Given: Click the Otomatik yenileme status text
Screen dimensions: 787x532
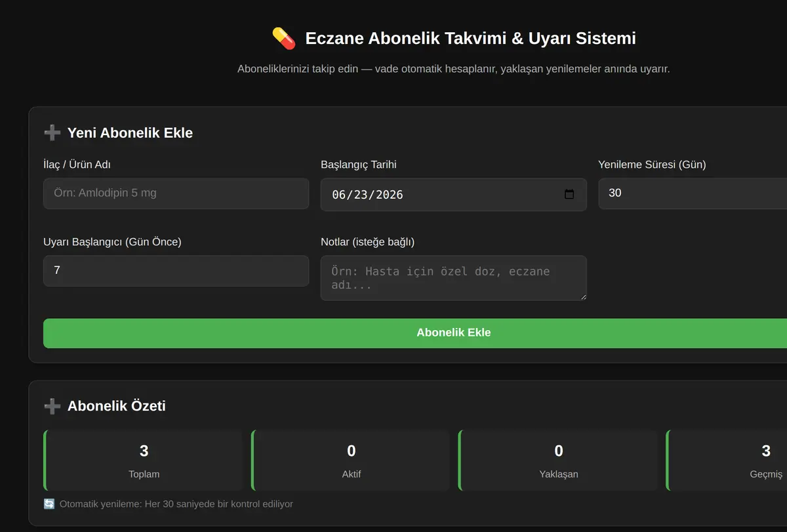Looking at the screenshot, I should point(176,504).
